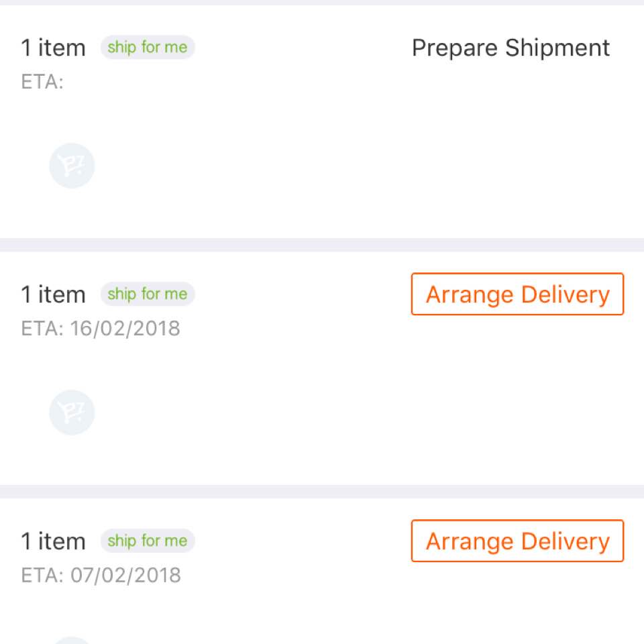Tap '1 item' heading of 07/02/2018 order

point(54,541)
